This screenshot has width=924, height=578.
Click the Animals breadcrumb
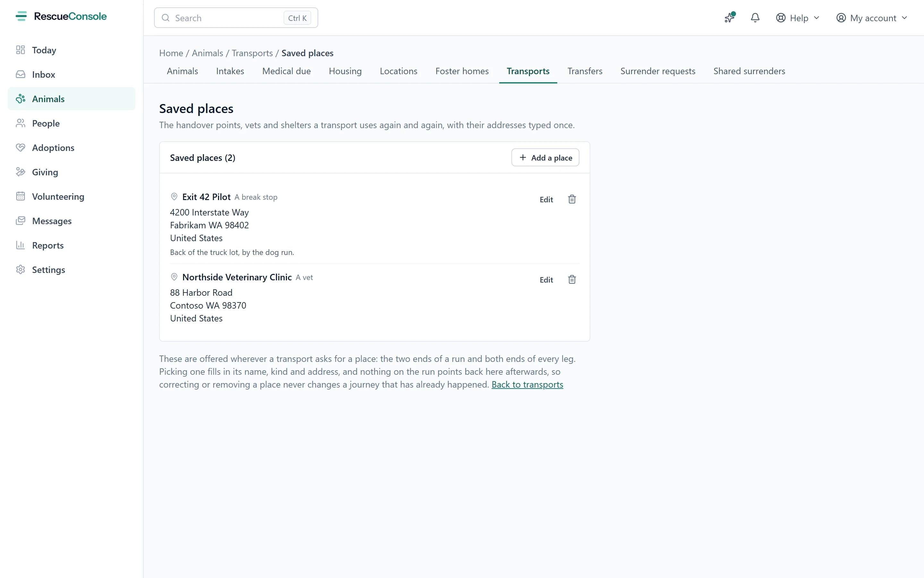click(207, 53)
